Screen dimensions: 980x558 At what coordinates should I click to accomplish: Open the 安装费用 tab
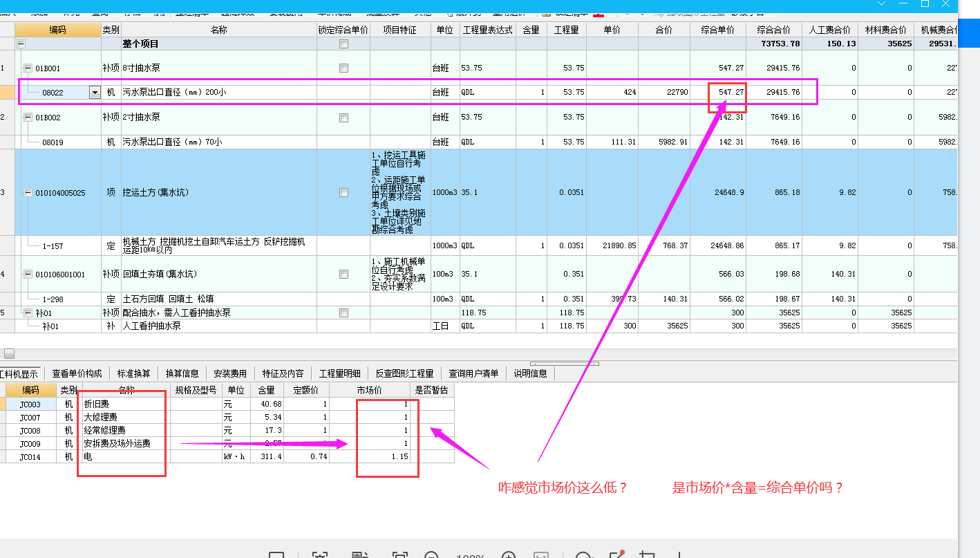coord(230,373)
